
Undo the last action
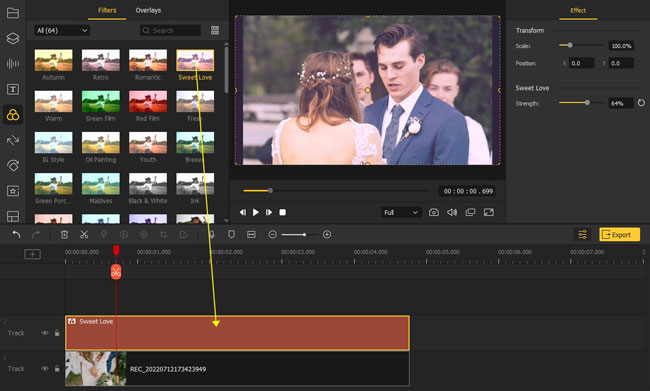(x=16, y=235)
